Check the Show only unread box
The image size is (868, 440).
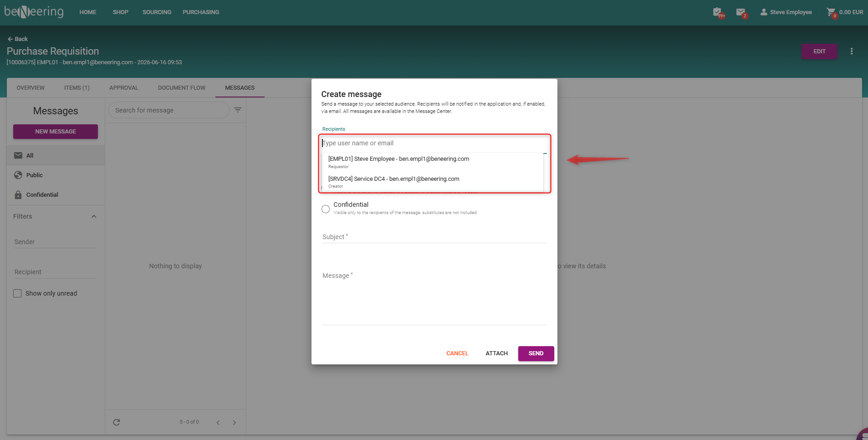(17, 293)
